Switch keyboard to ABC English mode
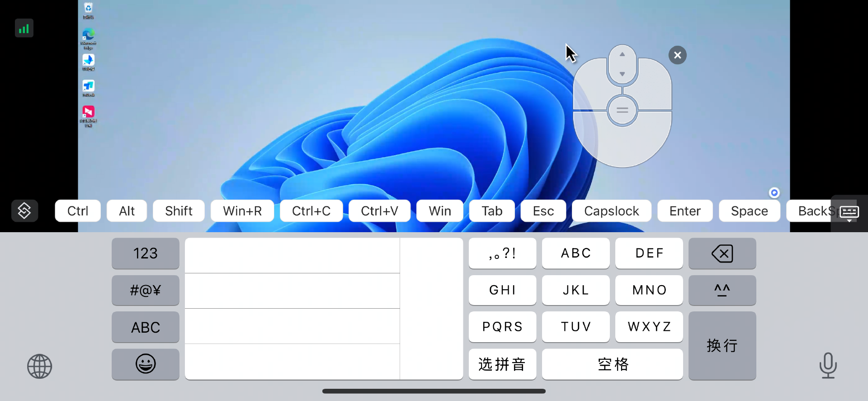Image resolution: width=868 pixels, height=401 pixels. click(x=146, y=327)
